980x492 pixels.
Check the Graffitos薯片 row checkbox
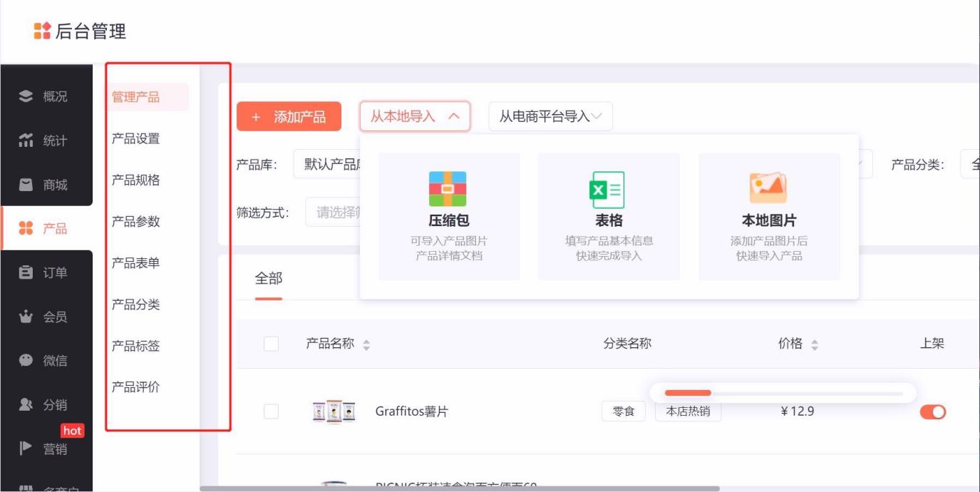coord(271,411)
